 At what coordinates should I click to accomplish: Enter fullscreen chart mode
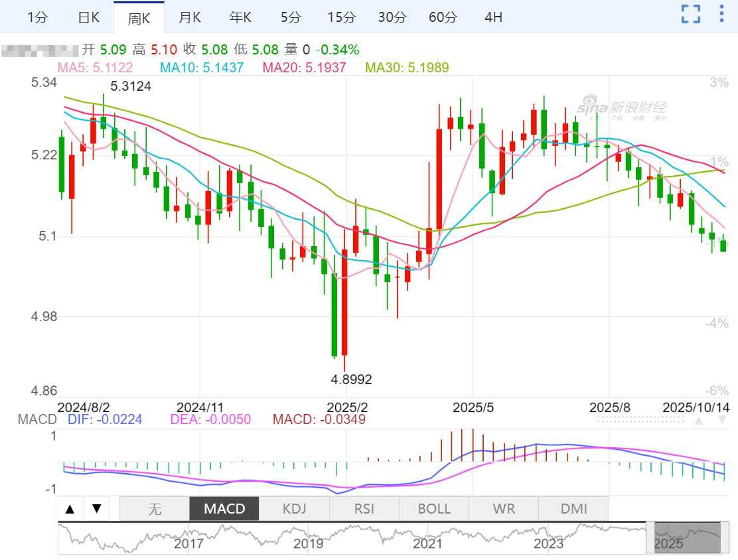(691, 14)
